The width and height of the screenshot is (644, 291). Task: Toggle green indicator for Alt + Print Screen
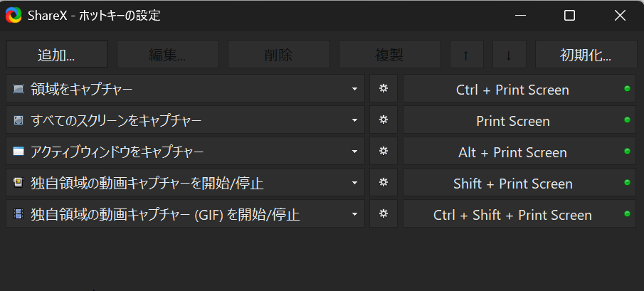(627, 152)
